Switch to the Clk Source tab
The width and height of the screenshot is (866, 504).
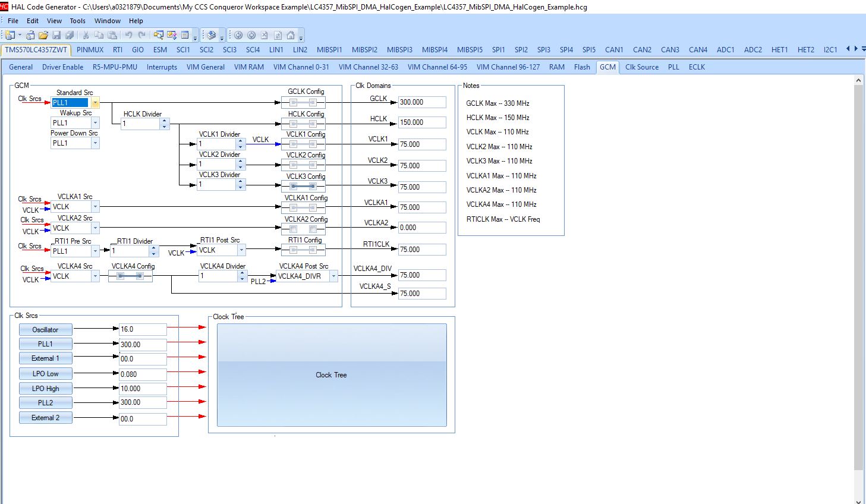[x=642, y=67]
